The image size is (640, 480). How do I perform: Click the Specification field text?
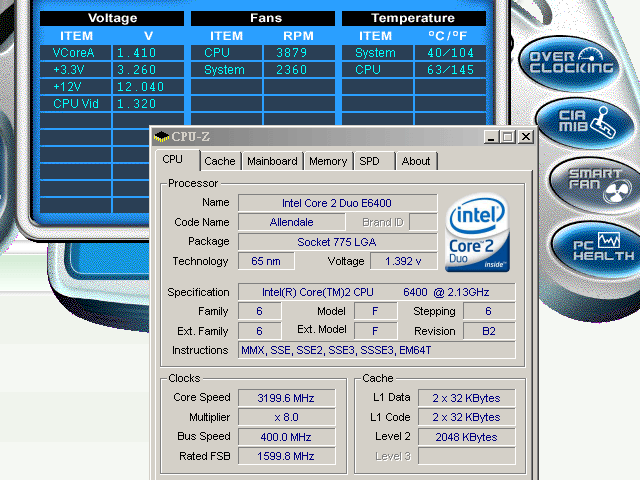[376, 292]
